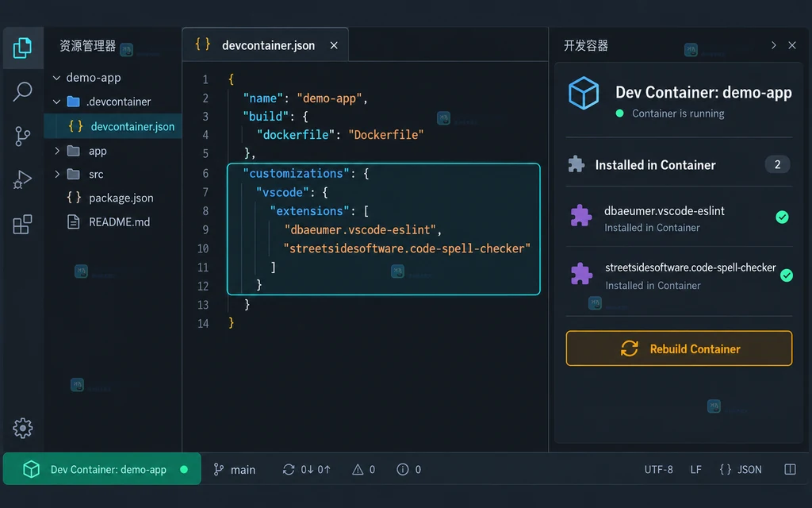Click the info circle count in status bar
The height and width of the screenshot is (508, 812).
pos(408,470)
